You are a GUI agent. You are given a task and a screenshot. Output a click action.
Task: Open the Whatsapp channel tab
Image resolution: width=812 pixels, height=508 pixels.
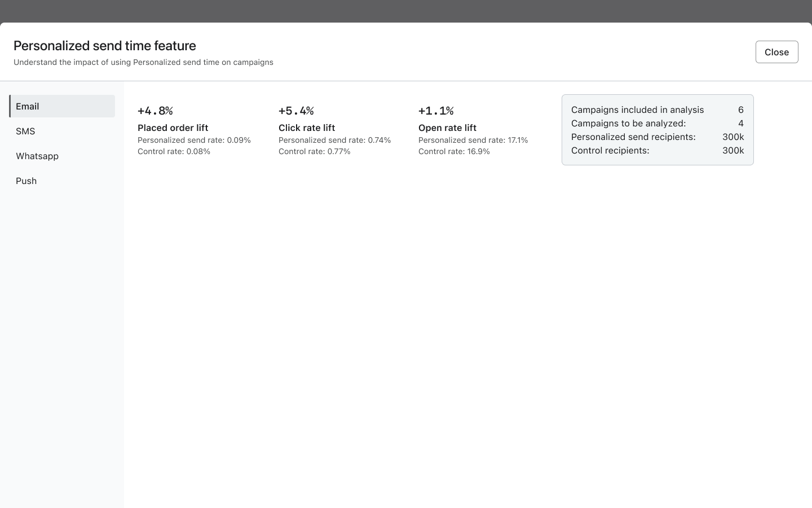[x=62, y=156]
